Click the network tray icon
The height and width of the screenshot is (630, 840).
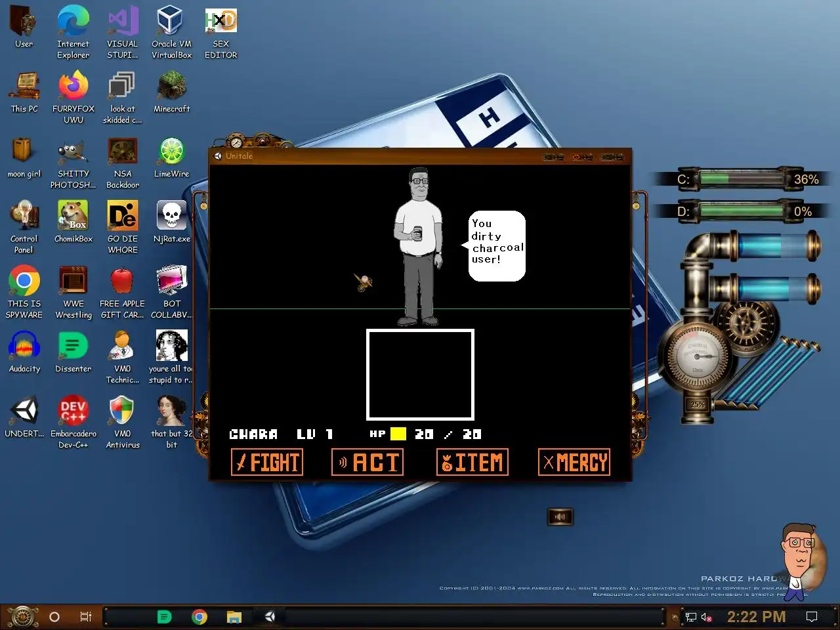(x=691, y=617)
